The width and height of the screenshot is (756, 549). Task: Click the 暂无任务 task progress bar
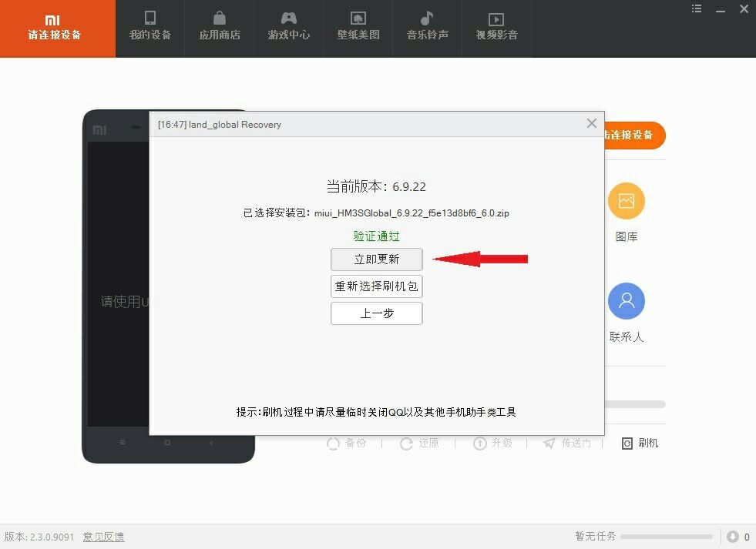tap(667, 536)
